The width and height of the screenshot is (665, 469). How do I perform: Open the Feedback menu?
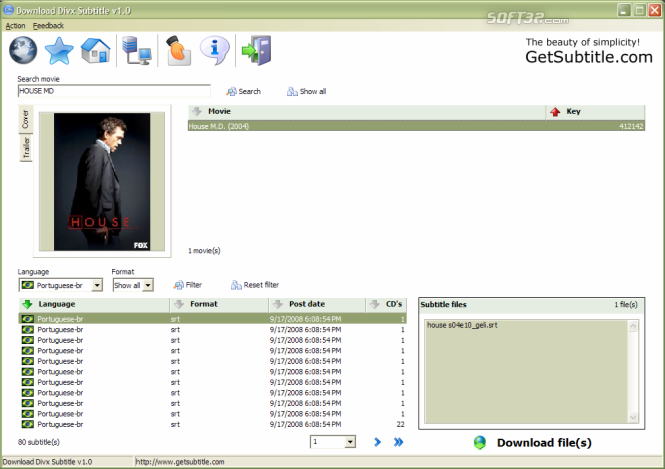48,26
